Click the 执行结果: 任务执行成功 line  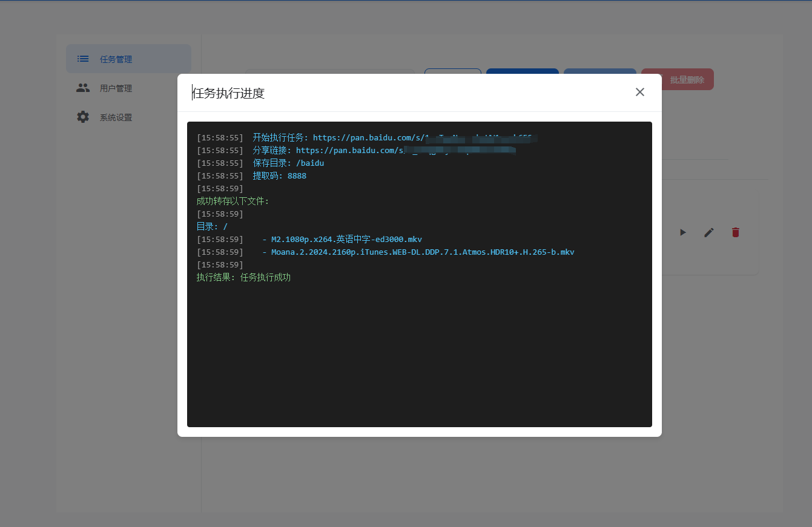click(243, 278)
